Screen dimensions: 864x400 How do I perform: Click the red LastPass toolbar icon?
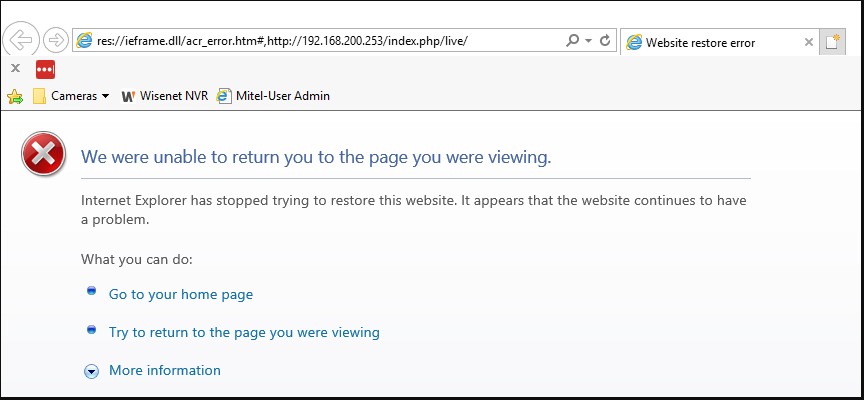[x=46, y=70]
